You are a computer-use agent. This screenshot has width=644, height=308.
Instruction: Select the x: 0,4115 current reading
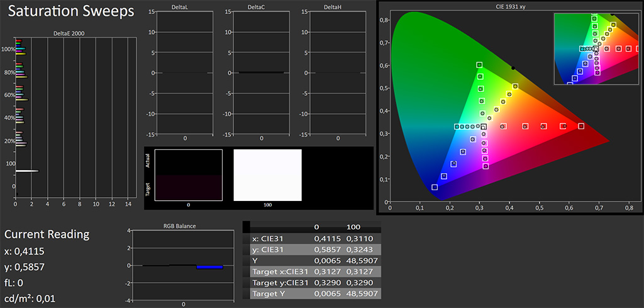pos(25,251)
